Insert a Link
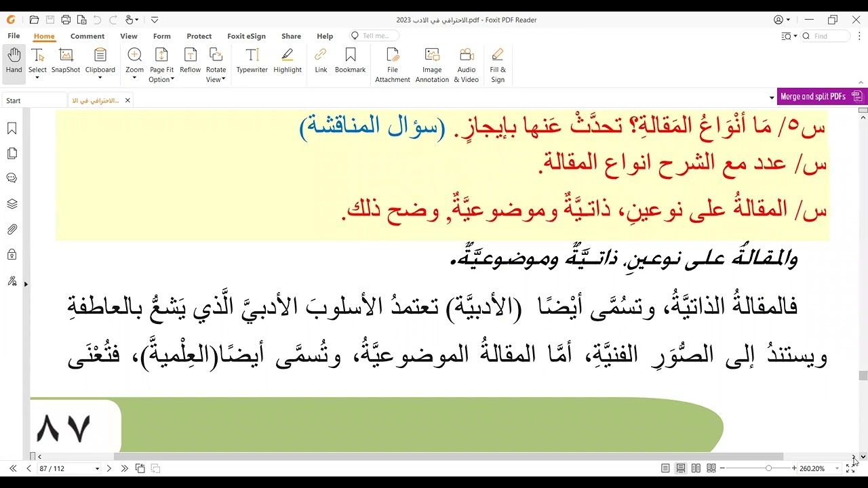The width and height of the screenshot is (868, 488). coord(321,60)
